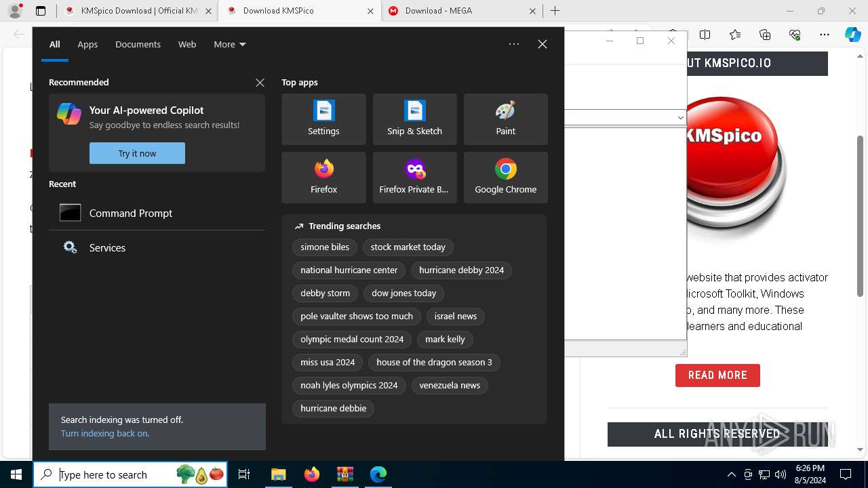Search trending 'stock market today'
Viewport: 868px width, 488px height.
click(408, 247)
